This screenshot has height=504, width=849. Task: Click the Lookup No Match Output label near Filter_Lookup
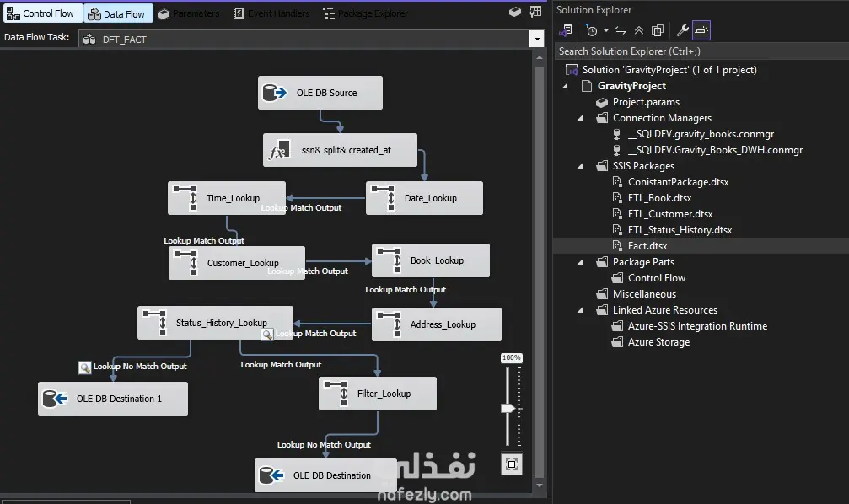click(x=324, y=444)
